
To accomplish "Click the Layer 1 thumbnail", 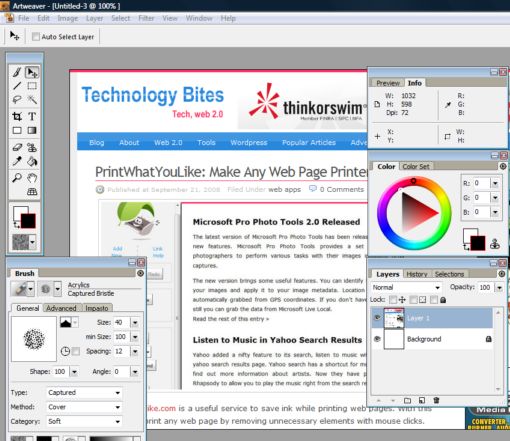I will tap(394, 318).
